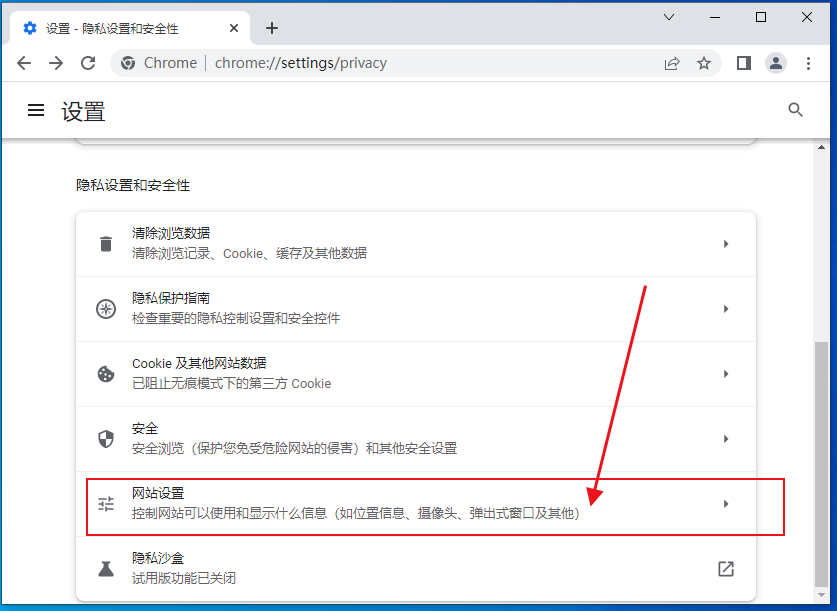Open the side panel

coord(744,63)
